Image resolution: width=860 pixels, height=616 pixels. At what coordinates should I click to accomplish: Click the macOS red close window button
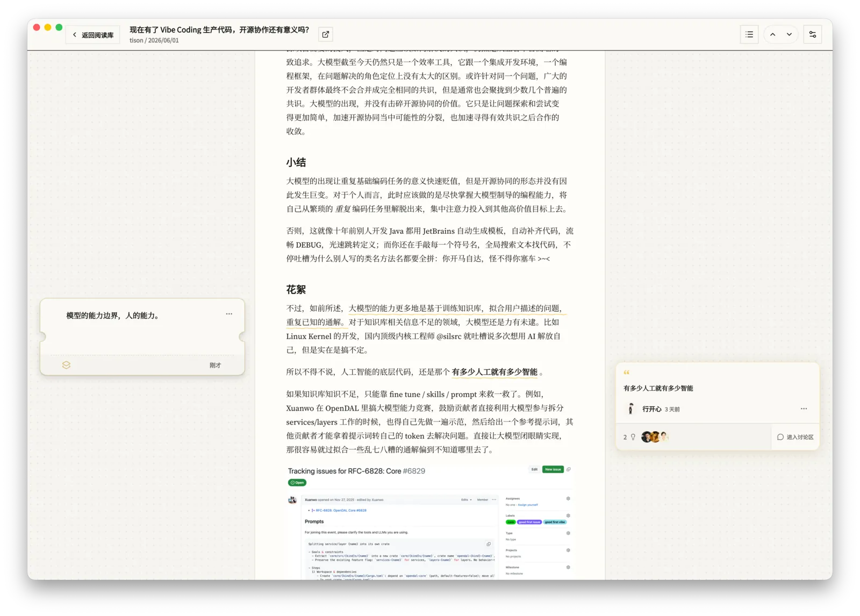37,27
